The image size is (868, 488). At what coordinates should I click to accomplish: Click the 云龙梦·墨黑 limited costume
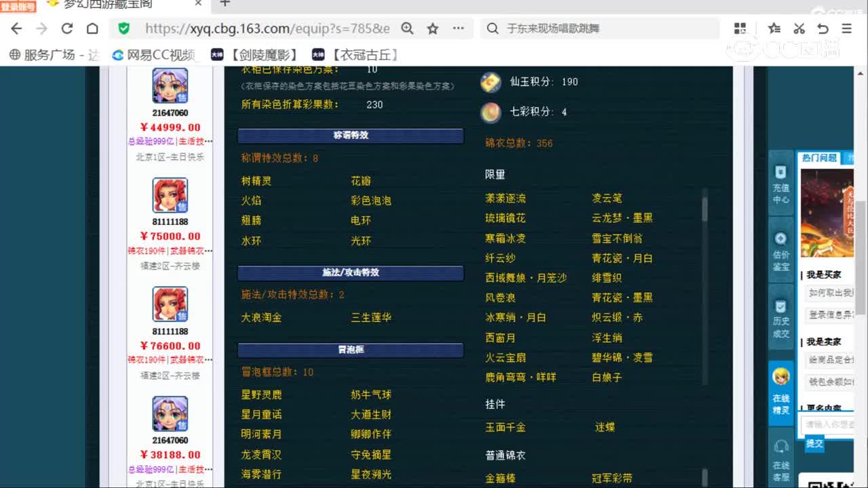click(x=623, y=218)
